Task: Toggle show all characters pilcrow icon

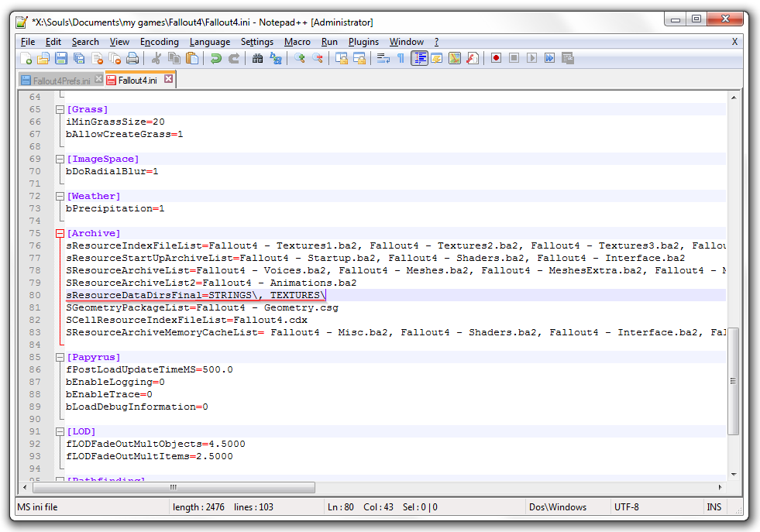Action: (401, 59)
